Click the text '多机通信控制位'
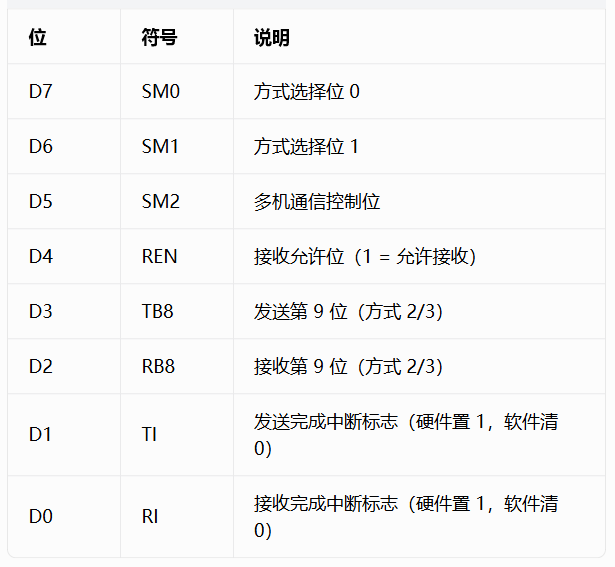This screenshot has width=615, height=567. [x=317, y=202]
